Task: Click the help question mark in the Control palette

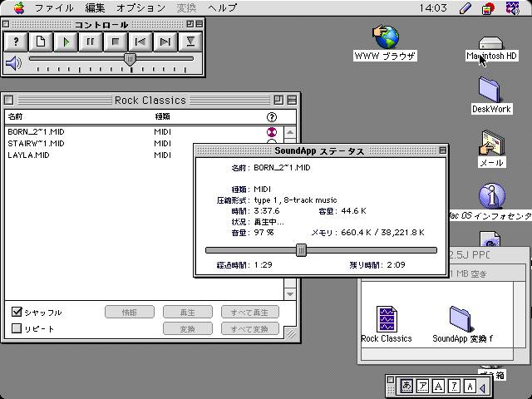Action: tap(16, 42)
